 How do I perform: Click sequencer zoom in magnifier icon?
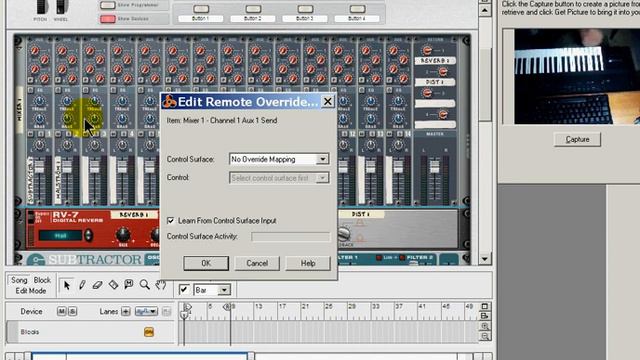(x=484, y=326)
